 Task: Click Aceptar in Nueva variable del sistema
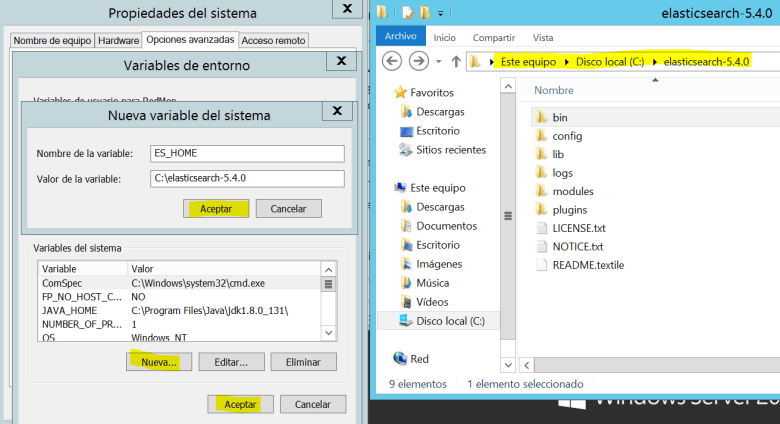tap(216, 208)
